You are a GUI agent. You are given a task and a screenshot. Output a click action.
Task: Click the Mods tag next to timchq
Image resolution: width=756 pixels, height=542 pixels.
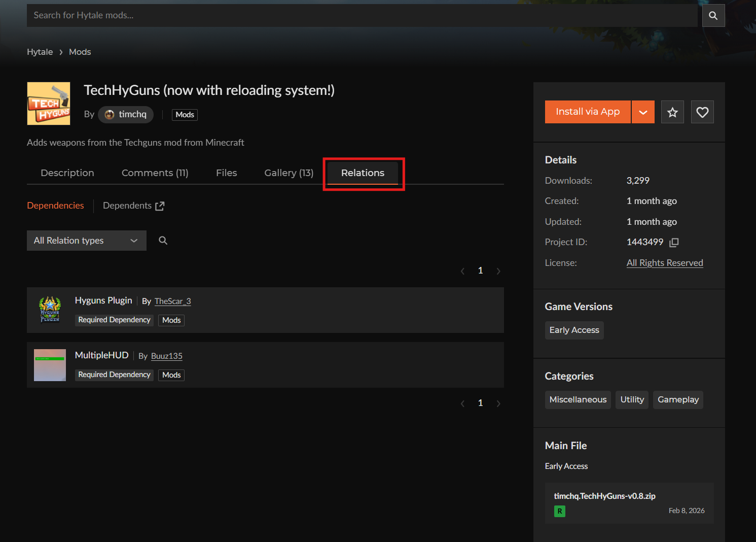tap(185, 115)
